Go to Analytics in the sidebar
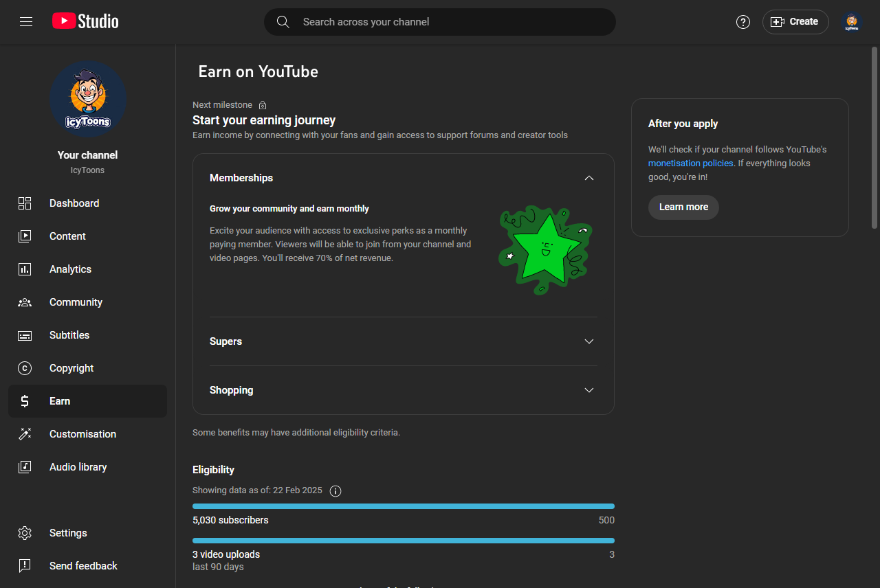The height and width of the screenshot is (588, 880). [87, 269]
